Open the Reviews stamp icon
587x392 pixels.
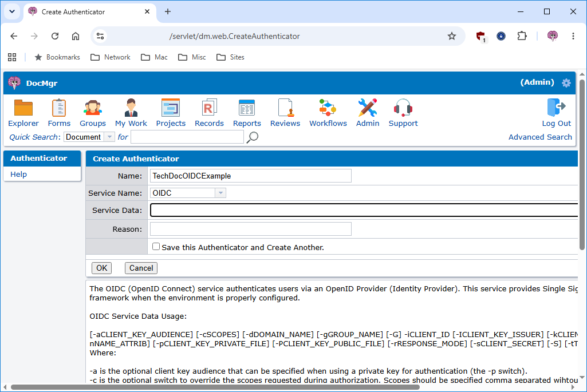click(x=285, y=108)
